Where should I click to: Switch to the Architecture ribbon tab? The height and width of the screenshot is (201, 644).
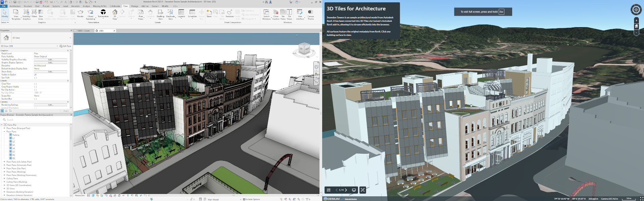click(15, 6)
